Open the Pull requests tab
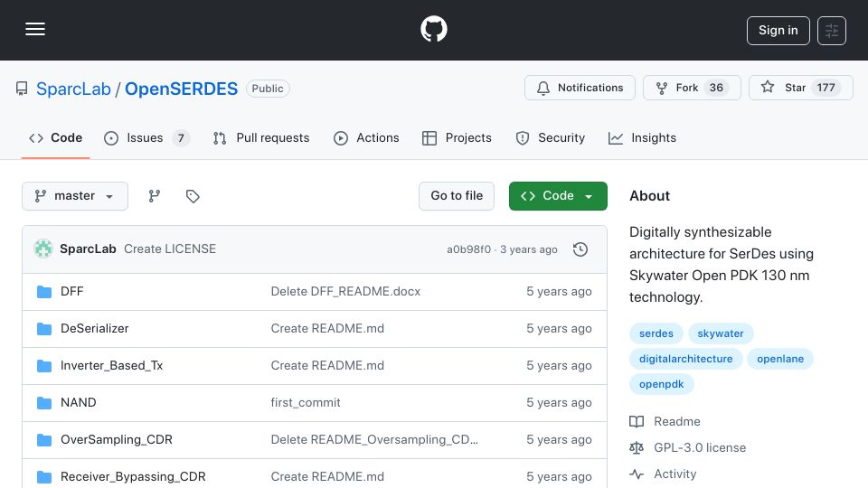The height and width of the screenshot is (488, 868). click(x=260, y=137)
